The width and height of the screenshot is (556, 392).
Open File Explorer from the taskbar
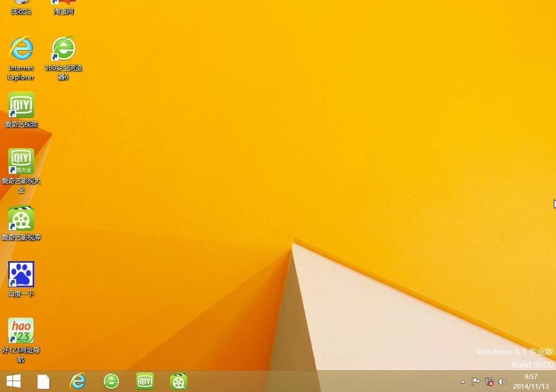coord(44,382)
